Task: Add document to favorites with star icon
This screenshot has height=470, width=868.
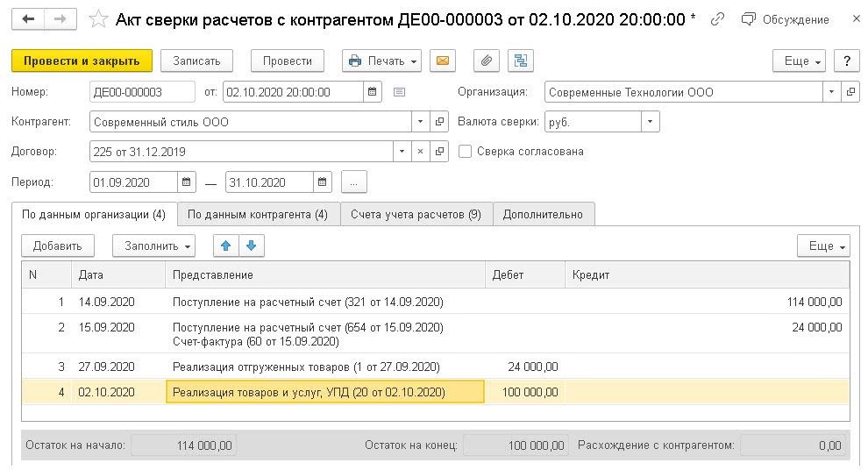Action: [x=100, y=18]
